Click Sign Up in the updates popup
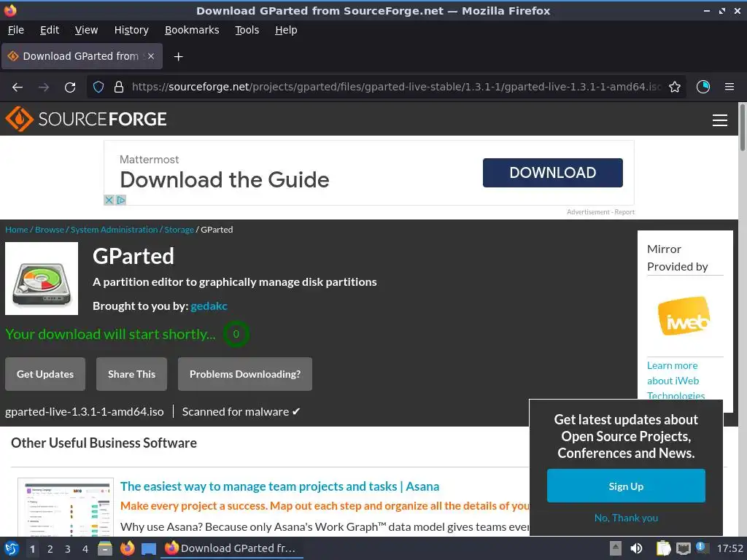This screenshot has height=560, width=747. [x=626, y=486]
